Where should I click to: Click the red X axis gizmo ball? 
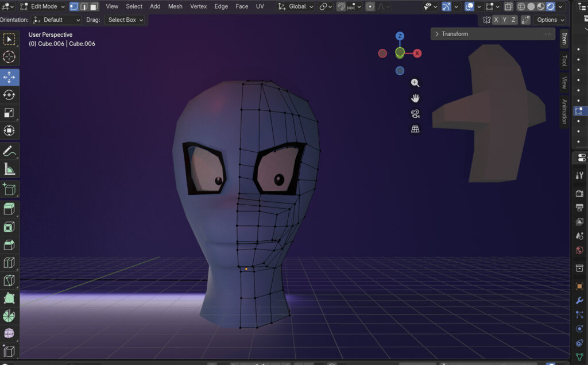point(417,53)
